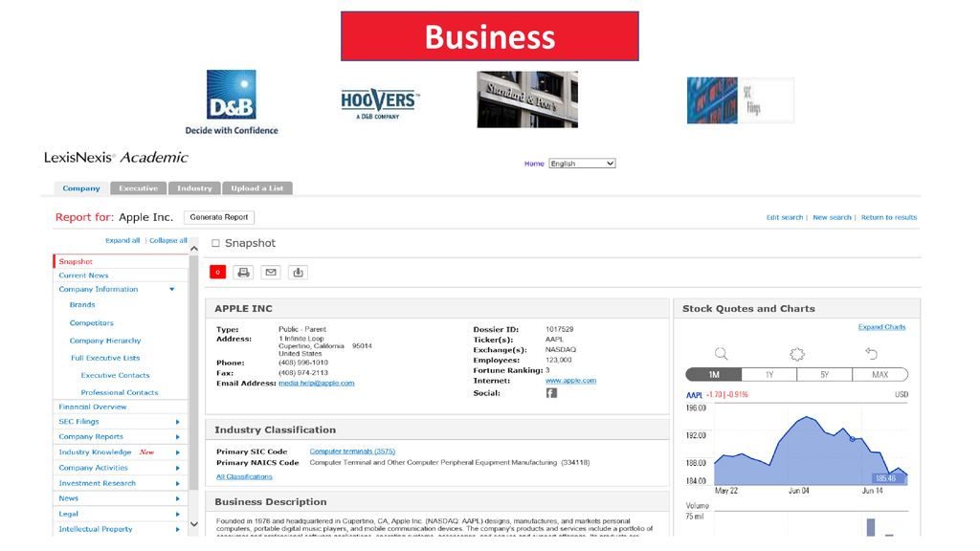
Task: Expand the Industry Knowledge arrow
Action: click(177, 452)
